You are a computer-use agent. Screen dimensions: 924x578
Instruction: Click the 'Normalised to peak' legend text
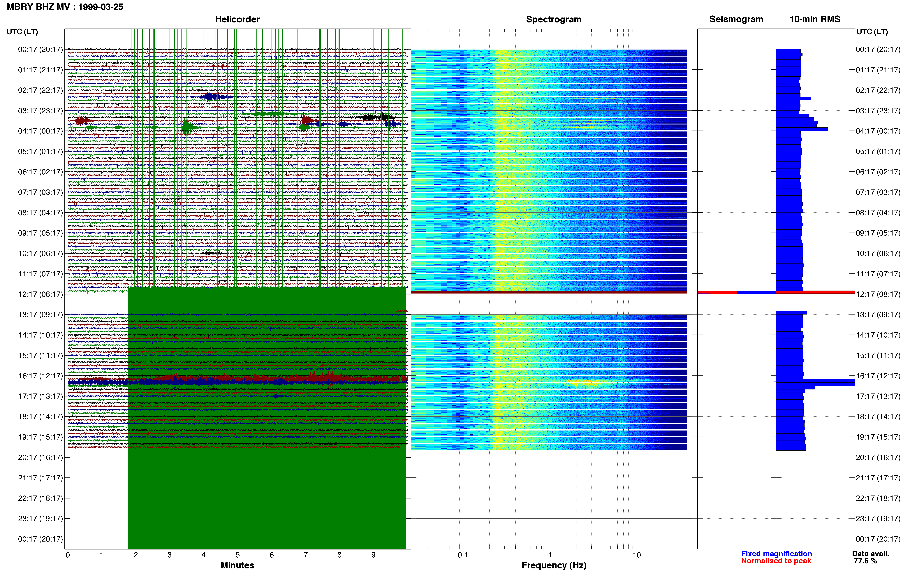(x=776, y=561)
